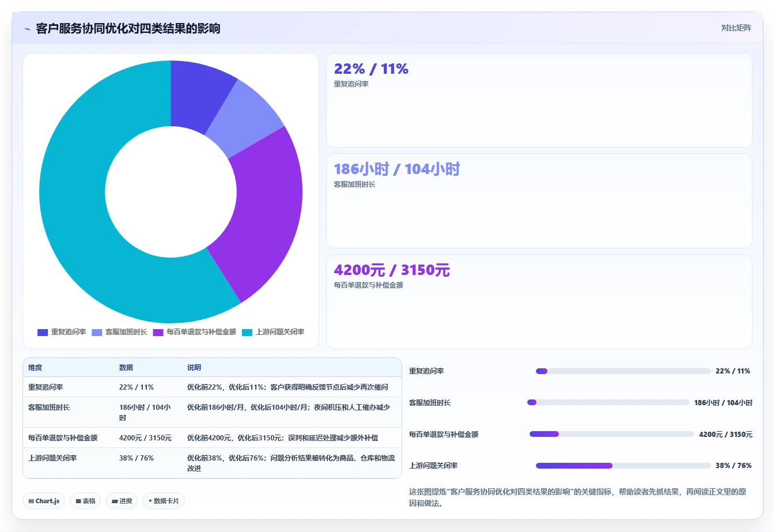
Task: Click the lightning icon beside the title
Action: pyautogui.click(x=27, y=29)
